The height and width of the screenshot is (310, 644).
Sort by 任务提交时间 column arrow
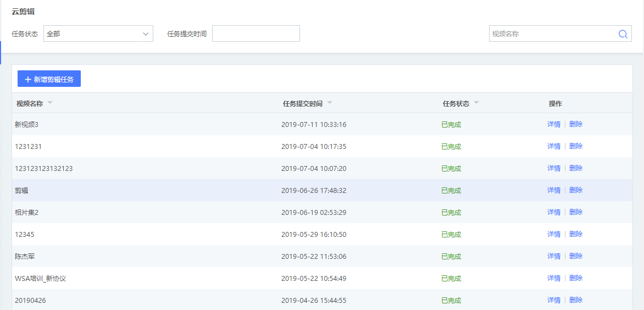click(329, 102)
